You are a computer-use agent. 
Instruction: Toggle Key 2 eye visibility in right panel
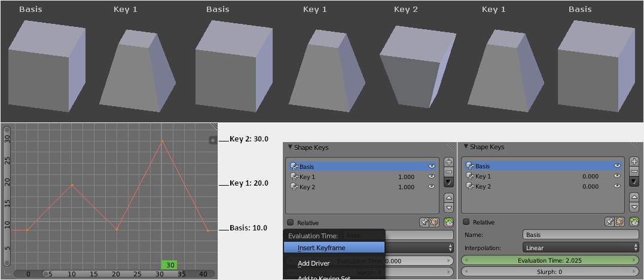click(617, 186)
